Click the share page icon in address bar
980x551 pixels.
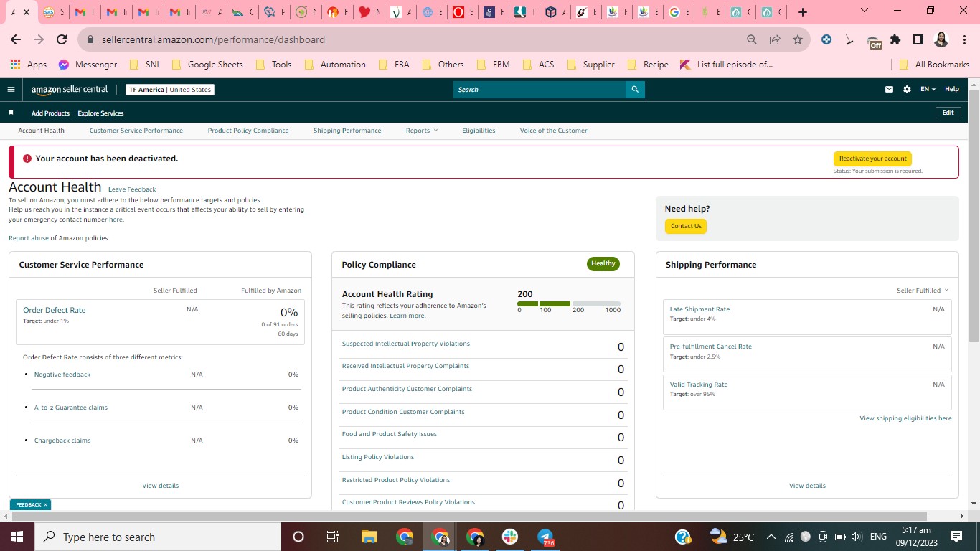[775, 39]
